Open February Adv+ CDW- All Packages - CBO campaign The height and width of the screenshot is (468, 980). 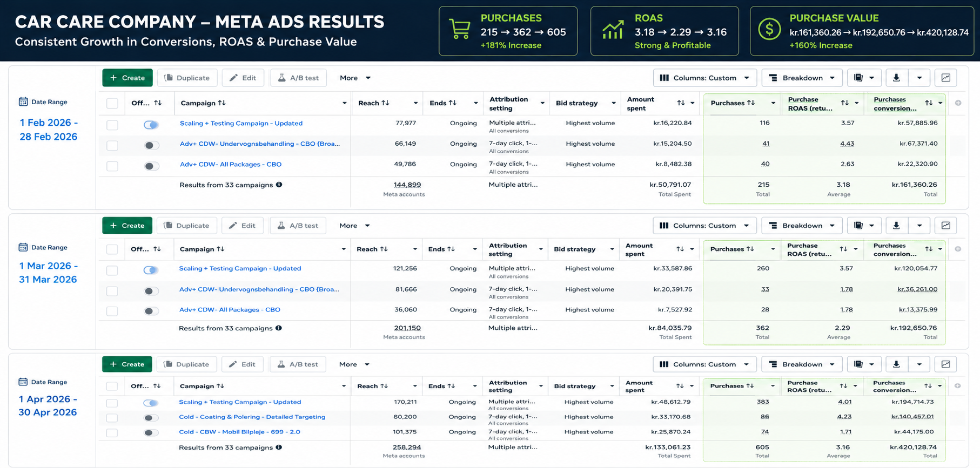(x=231, y=164)
